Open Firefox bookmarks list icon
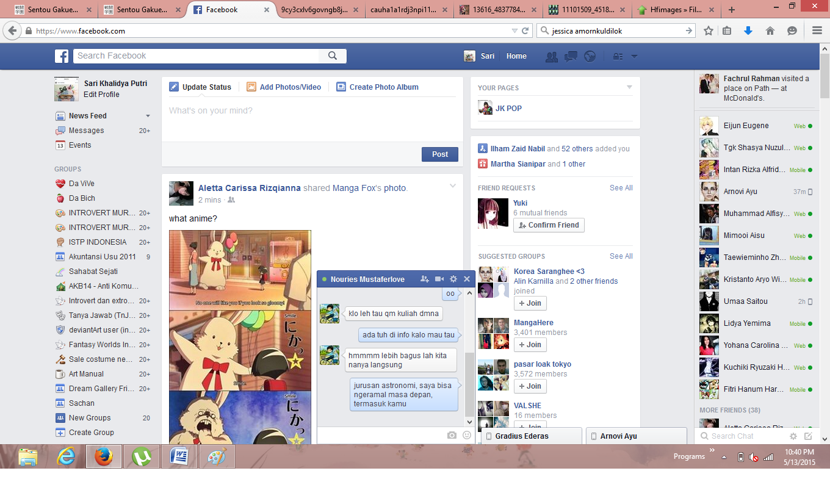 [x=727, y=31]
